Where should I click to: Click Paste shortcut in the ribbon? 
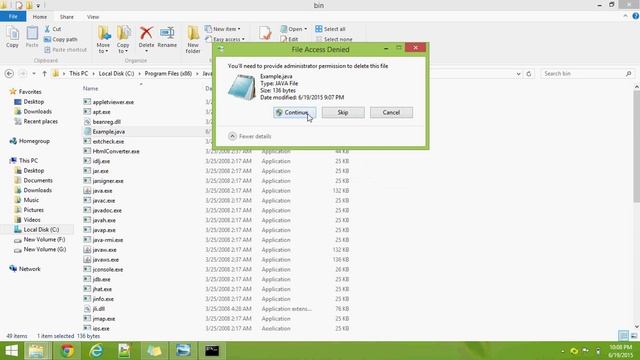click(x=65, y=49)
